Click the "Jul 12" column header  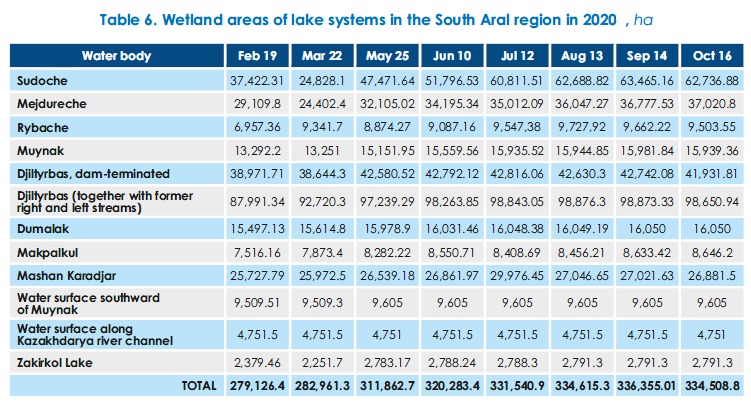516,56
